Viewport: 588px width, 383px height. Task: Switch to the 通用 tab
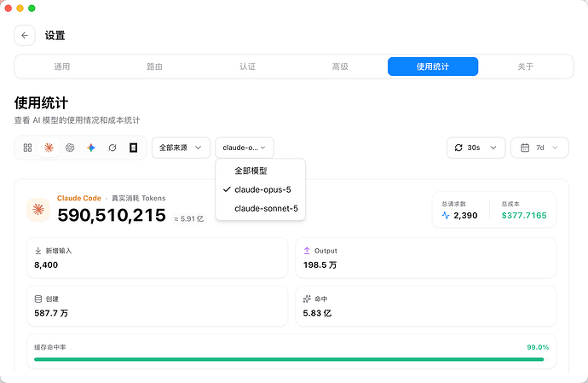62,67
